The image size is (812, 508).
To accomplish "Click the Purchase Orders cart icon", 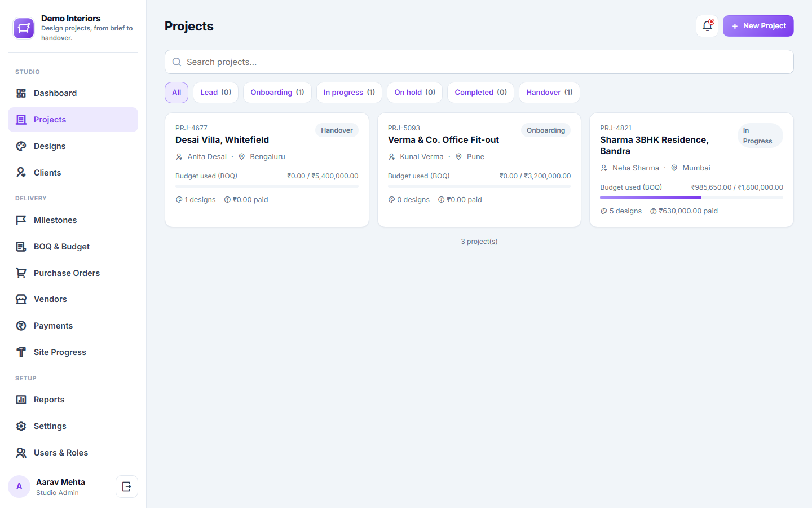I will click(x=21, y=273).
